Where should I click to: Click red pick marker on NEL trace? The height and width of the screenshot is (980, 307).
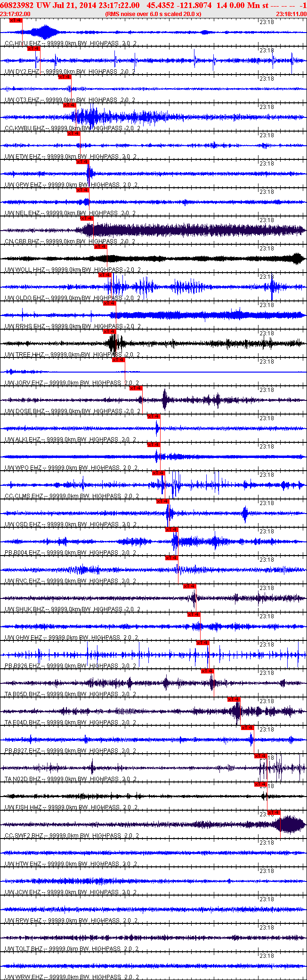click(82, 190)
